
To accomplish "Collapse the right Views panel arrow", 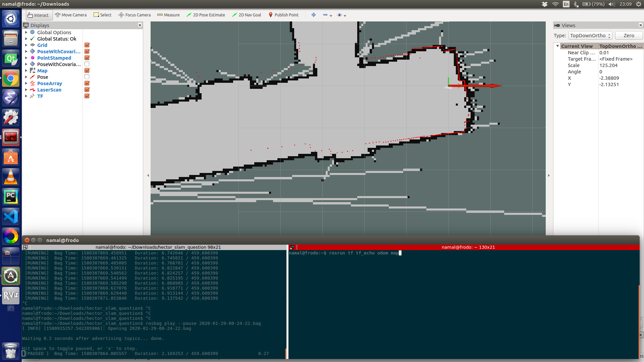I will click(549, 175).
